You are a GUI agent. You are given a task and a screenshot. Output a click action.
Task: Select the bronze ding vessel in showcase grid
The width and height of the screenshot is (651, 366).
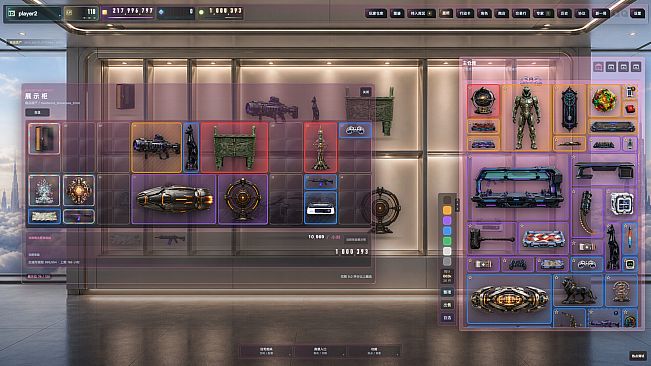(x=234, y=147)
